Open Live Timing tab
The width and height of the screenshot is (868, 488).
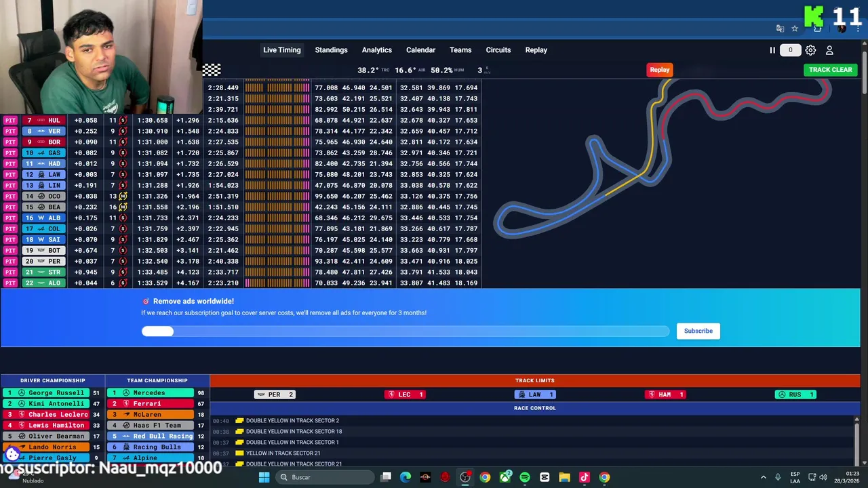pos(281,50)
